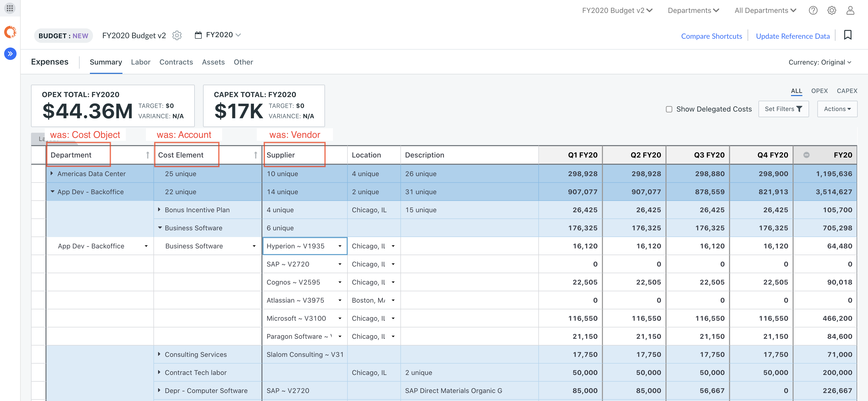The height and width of the screenshot is (401, 868).
Task: Select the OPEX expense type filter
Action: tap(819, 91)
